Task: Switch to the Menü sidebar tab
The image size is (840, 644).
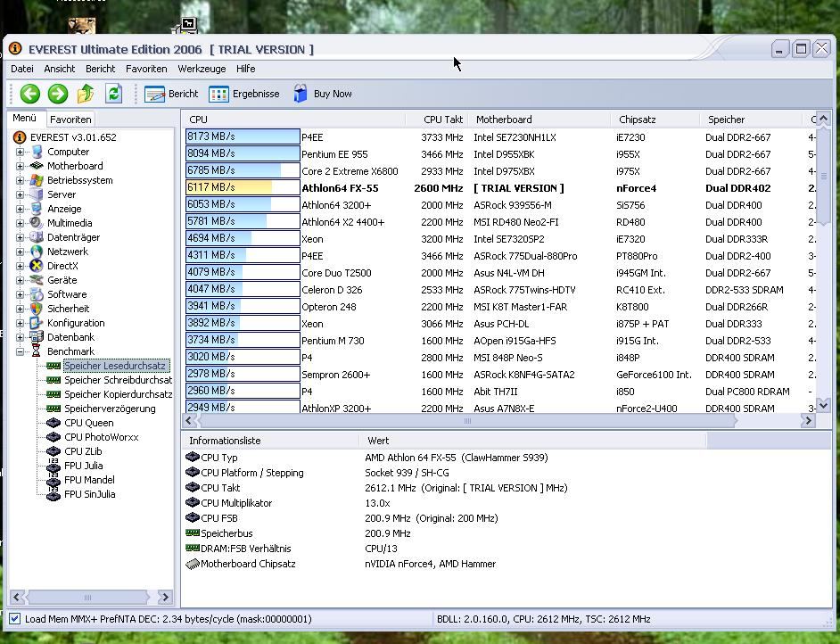Action: coord(25,119)
